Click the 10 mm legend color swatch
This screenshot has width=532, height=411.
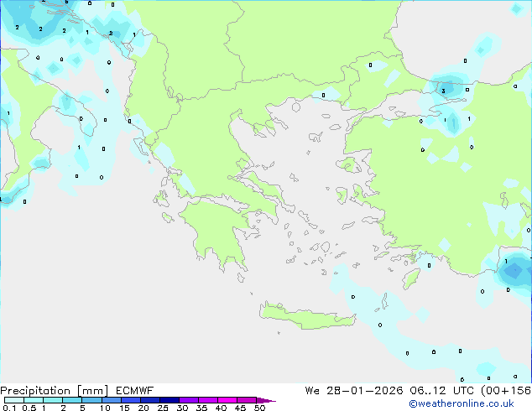coord(112,400)
